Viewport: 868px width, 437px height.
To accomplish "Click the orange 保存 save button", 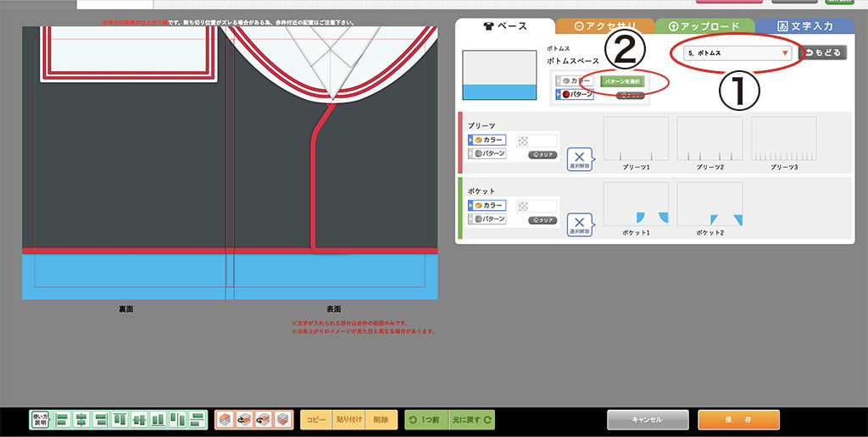I will [738, 420].
